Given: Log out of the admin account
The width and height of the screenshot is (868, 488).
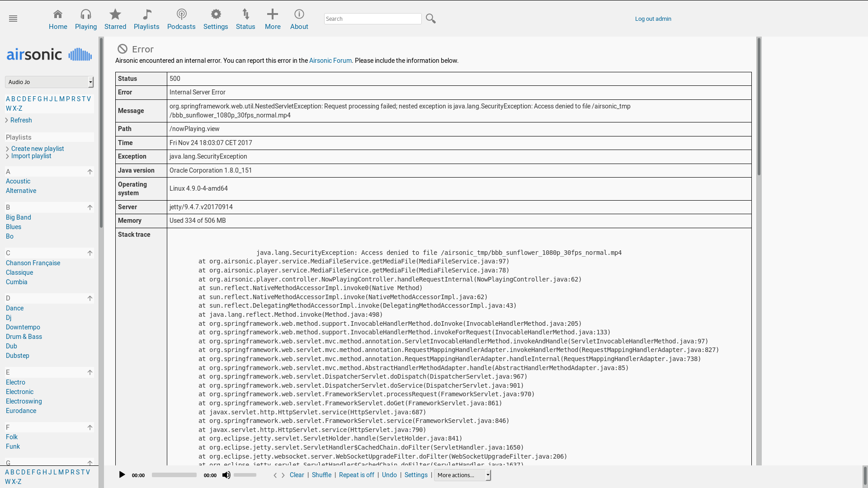Looking at the screenshot, I should [x=653, y=19].
